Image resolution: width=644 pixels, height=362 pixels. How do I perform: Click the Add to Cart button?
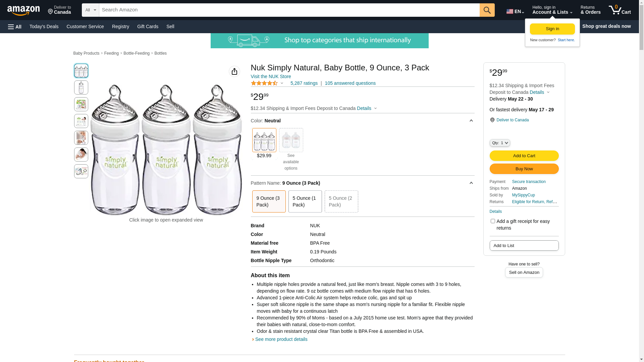pos(524,156)
